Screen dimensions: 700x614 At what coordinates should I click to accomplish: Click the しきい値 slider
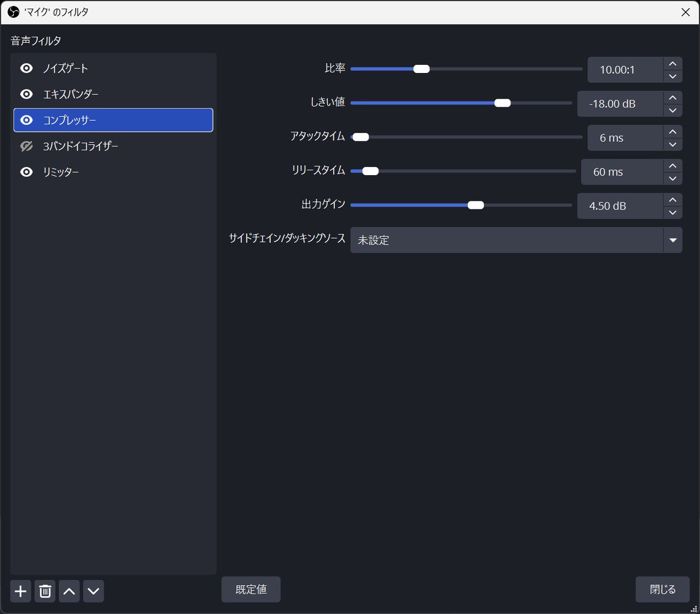coord(461,103)
